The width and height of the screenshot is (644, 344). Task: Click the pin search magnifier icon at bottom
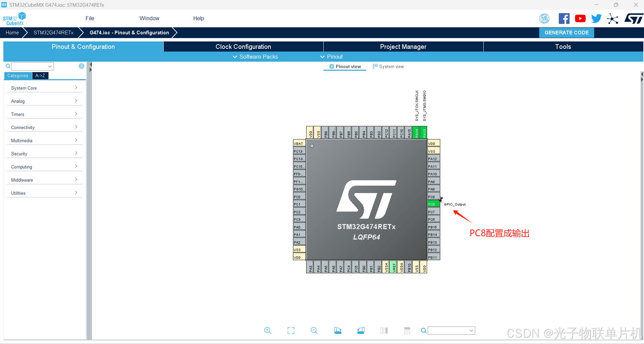click(424, 331)
